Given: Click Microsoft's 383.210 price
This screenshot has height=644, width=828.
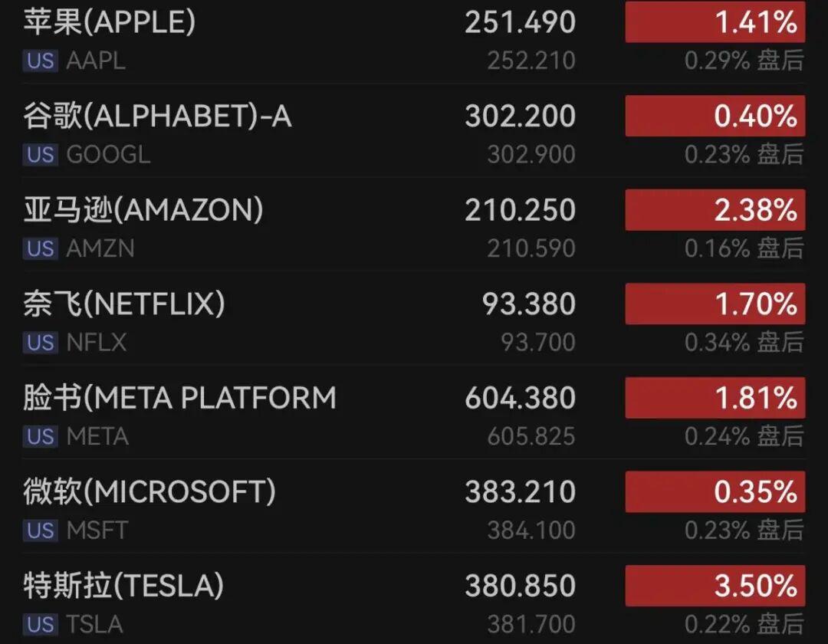Looking at the screenshot, I should [520, 492].
